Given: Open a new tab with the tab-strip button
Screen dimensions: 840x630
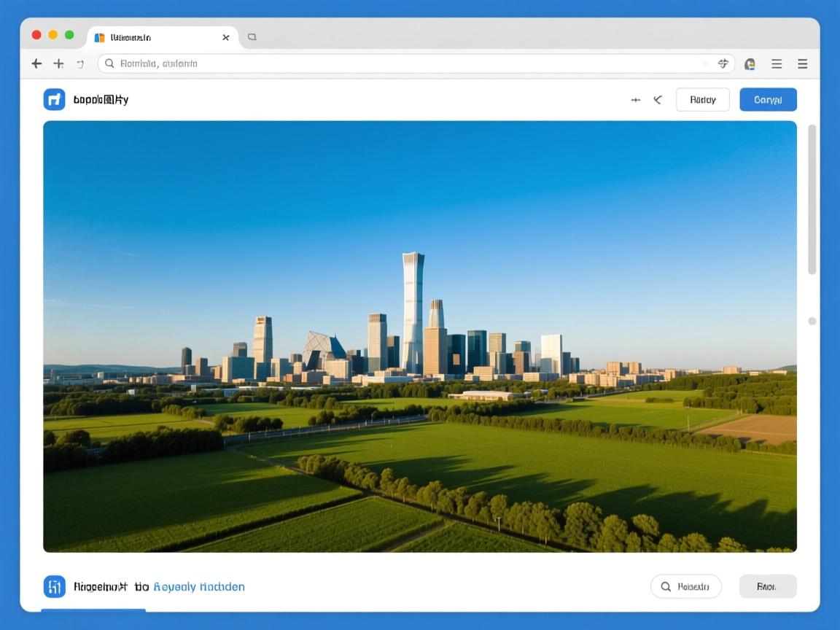Looking at the screenshot, I should [x=252, y=37].
